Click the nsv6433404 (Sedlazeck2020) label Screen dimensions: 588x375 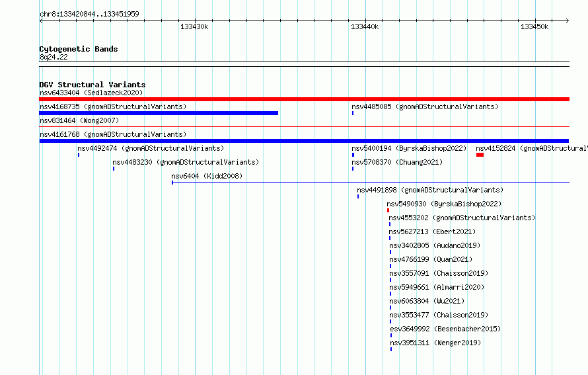click(91, 93)
